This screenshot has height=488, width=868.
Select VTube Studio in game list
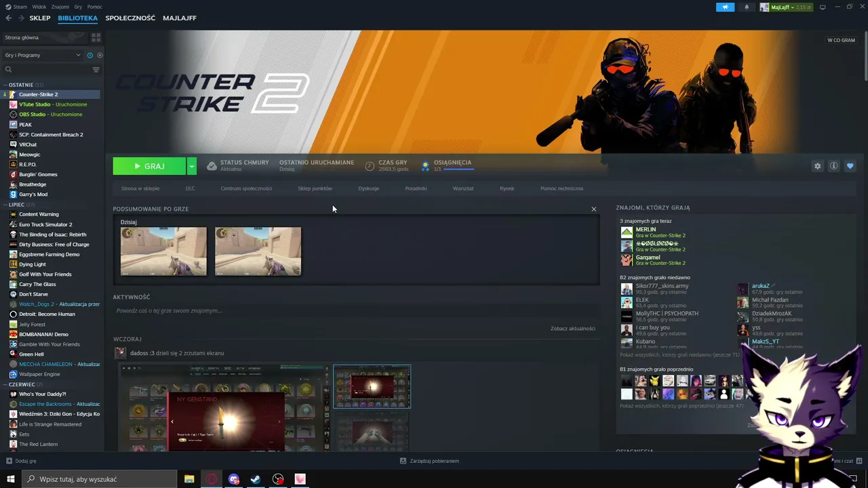(x=53, y=104)
